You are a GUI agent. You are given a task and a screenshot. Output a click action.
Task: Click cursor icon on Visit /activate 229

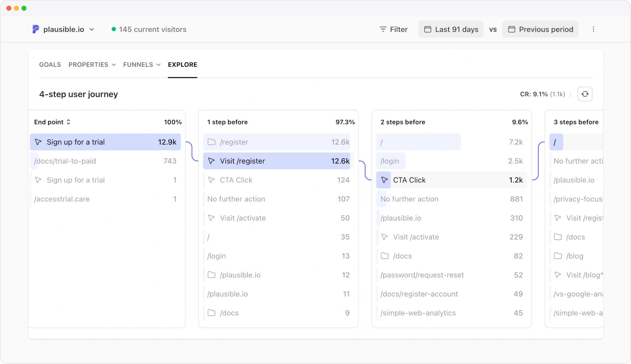coord(385,237)
